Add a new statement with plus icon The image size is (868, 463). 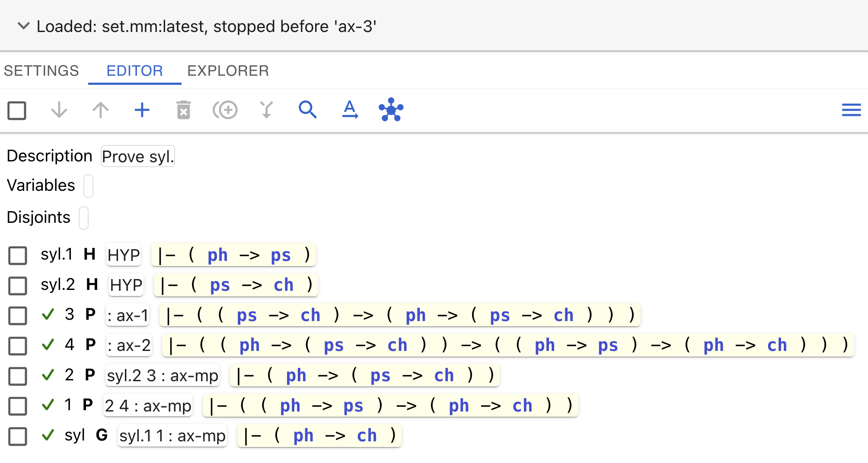[x=142, y=110]
